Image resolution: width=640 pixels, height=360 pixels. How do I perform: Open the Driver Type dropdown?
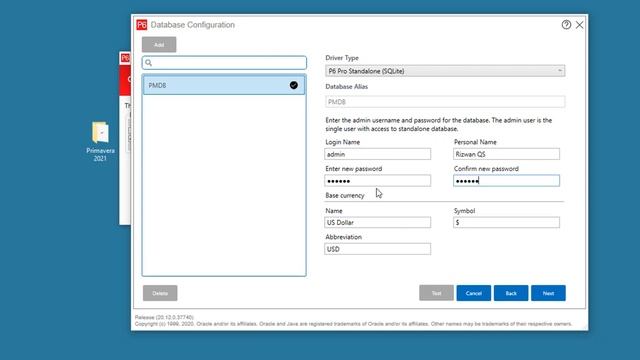[x=445, y=71]
